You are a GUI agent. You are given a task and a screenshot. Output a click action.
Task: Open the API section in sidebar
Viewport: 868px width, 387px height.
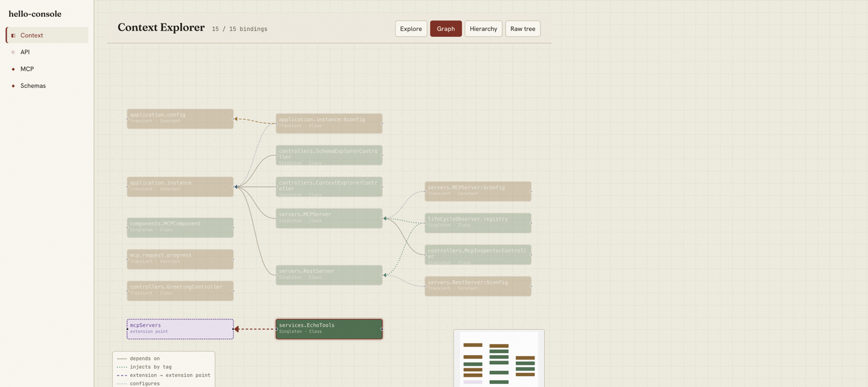click(x=47, y=52)
